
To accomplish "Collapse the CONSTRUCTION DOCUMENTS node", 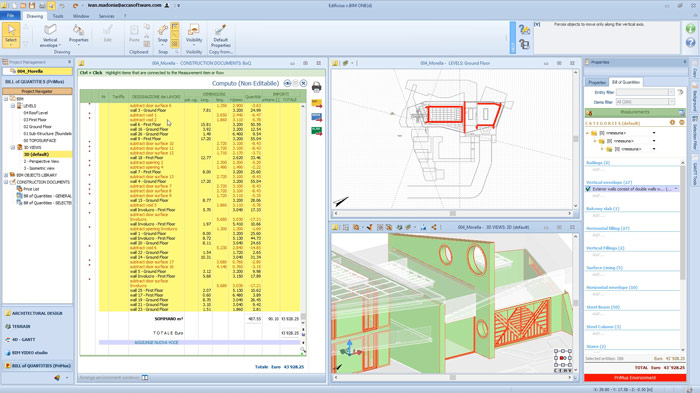I will pyautogui.click(x=6, y=182).
